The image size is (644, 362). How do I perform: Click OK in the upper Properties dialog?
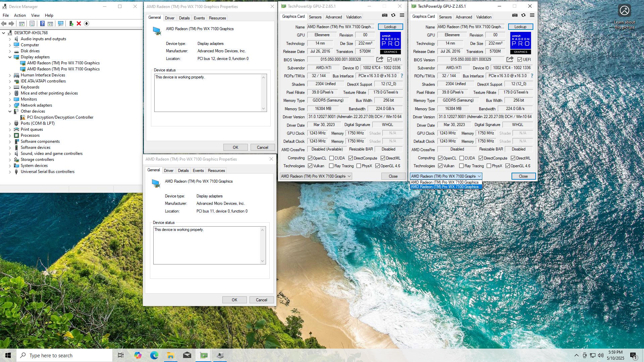tap(235, 147)
